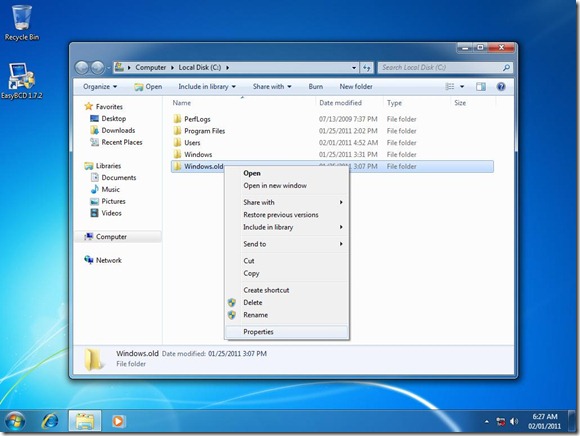Choose Open in context menu
Viewport: 580px width, 436px height.
(x=252, y=173)
